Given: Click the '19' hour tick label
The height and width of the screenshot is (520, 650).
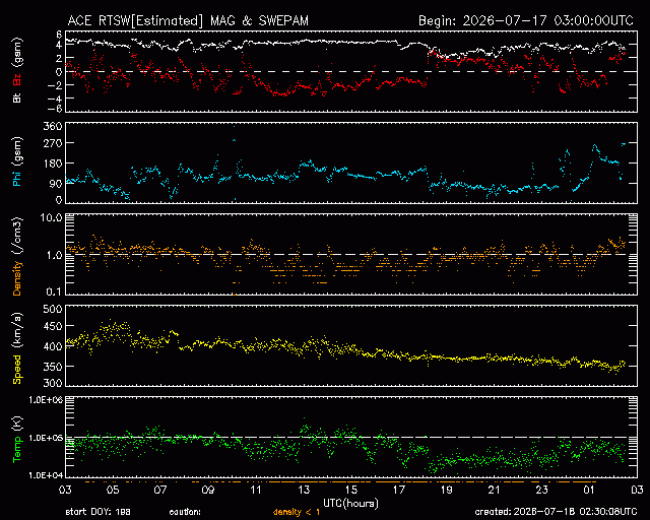Looking at the screenshot, I should (x=446, y=490).
